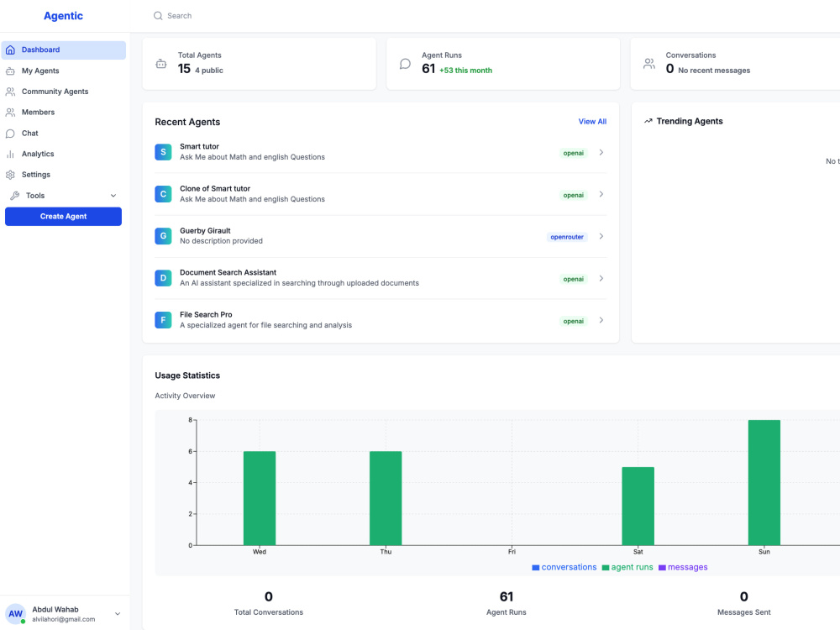This screenshot has height=630, width=840.
Task: Click the Community Agents people icon
Action: tap(10, 92)
